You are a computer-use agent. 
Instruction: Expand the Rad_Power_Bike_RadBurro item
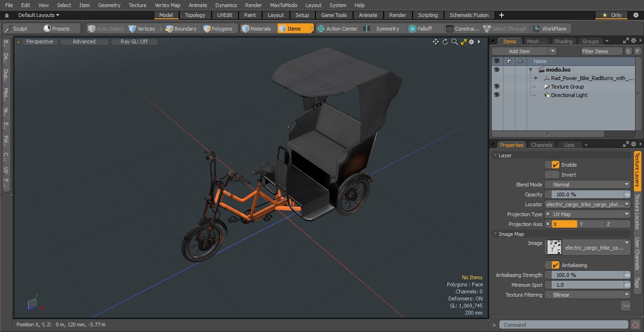coord(536,78)
